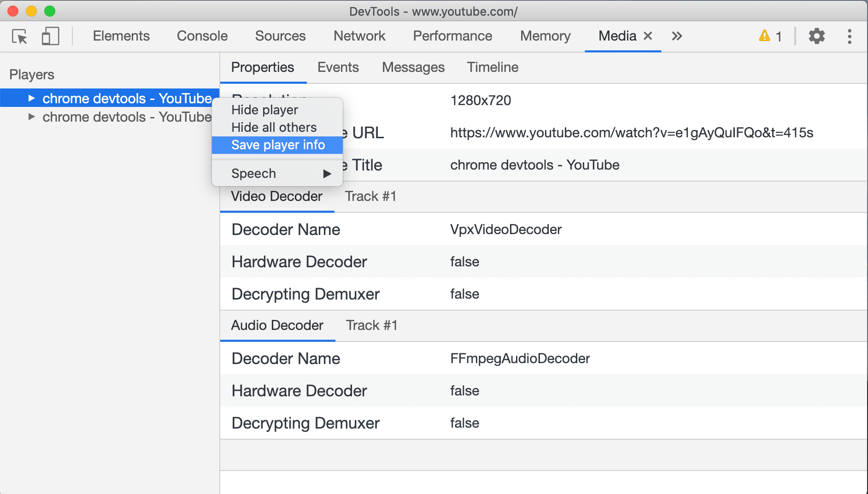Open the YouTube watch URL link
The image size is (868, 494).
pyautogui.click(x=632, y=133)
